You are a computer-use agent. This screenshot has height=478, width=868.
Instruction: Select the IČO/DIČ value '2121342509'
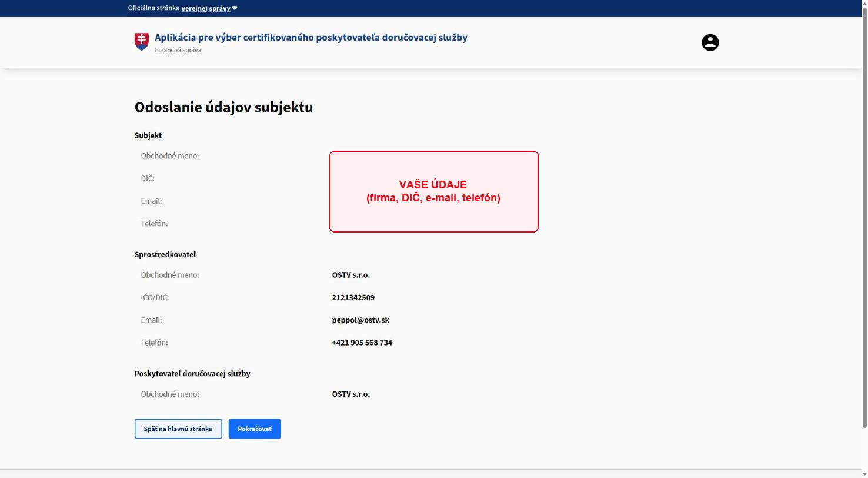(x=353, y=297)
